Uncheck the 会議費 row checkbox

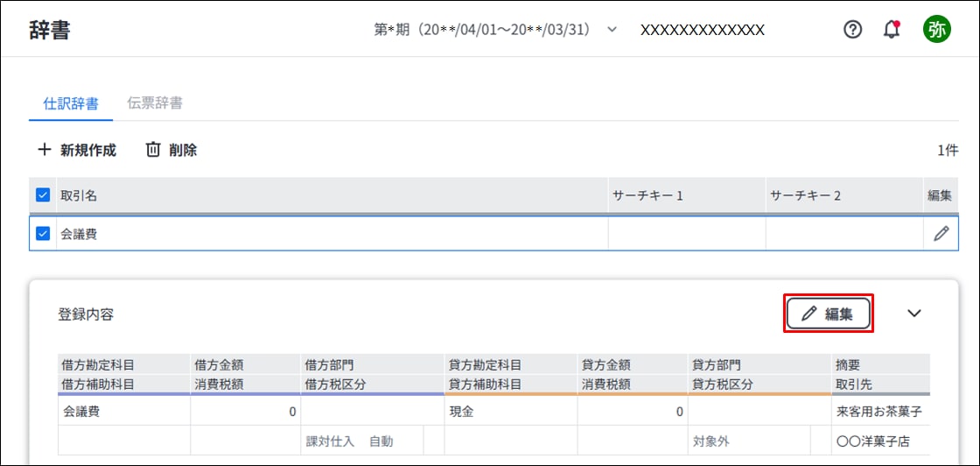tap(43, 234)
